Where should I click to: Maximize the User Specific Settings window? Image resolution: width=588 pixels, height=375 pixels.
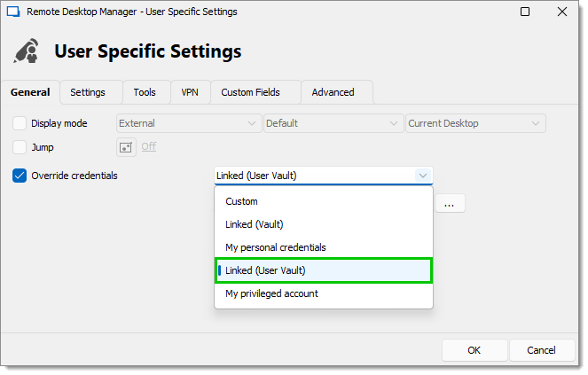(525, 12)
